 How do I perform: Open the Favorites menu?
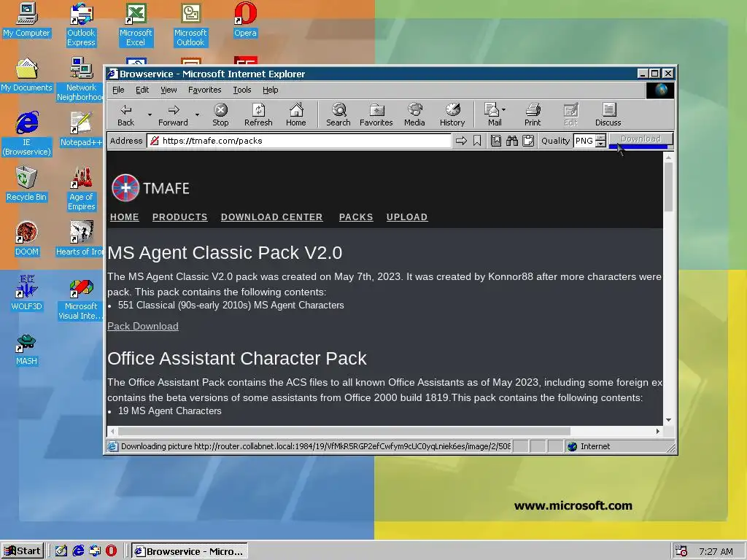[x=205, y=90]
